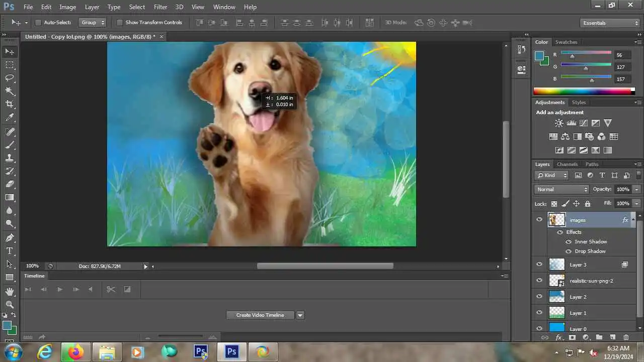Open Firefox from the taskbar
The height and width of the screenshot is (362, 644).
pyautogui.click(x=76, y=352)
